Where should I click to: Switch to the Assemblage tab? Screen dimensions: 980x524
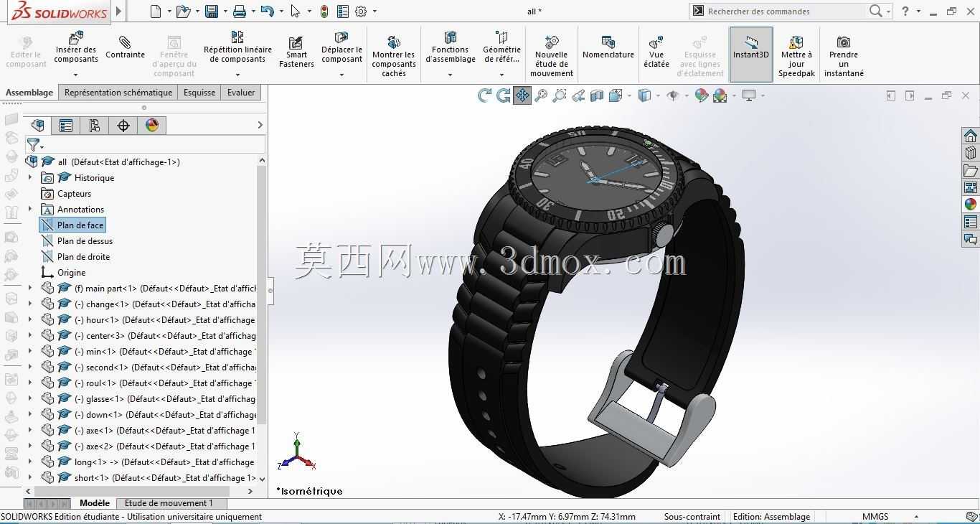click(x=29, y=93)
